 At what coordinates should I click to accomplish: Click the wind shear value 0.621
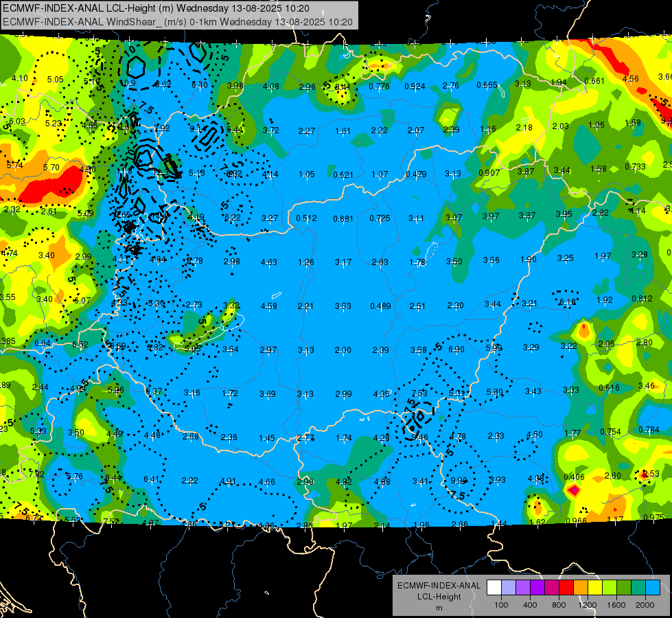pos(343,174)
